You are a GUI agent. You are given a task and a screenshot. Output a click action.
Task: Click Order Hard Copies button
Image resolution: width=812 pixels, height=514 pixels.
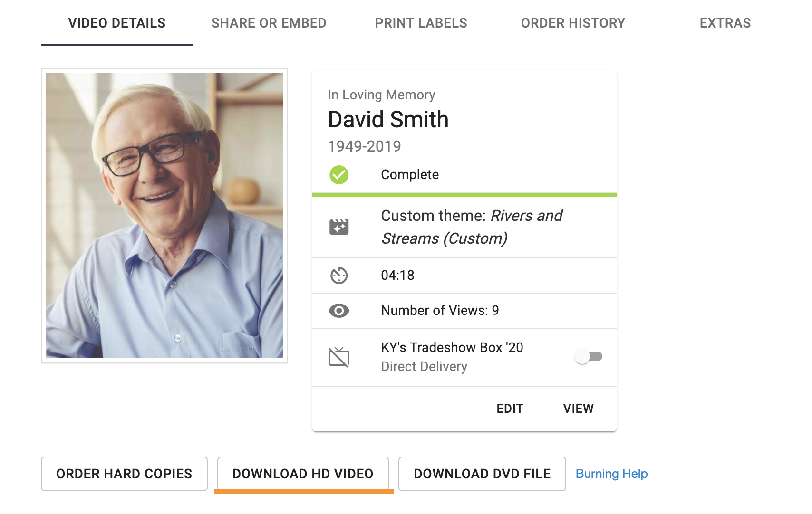(124, 474)
